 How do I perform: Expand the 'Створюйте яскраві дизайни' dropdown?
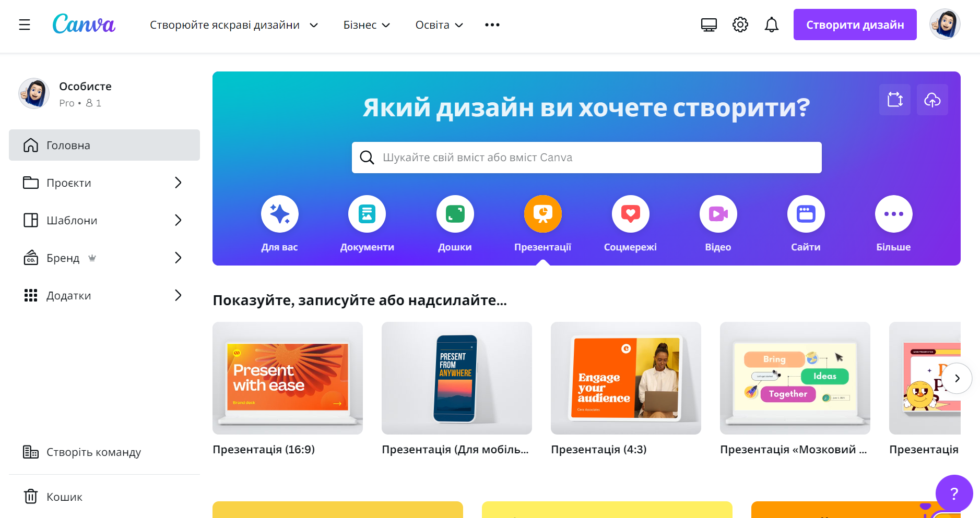[x=234, y=25]
